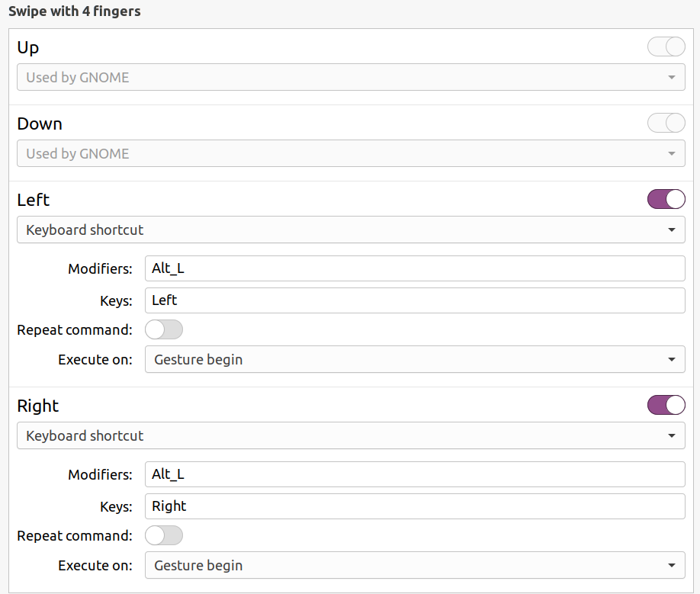The width and height of the screenshot is (700, 594).
Task: Click the Left swipe Modifiers field Alt_L
Action: click(x=415, y=268)
